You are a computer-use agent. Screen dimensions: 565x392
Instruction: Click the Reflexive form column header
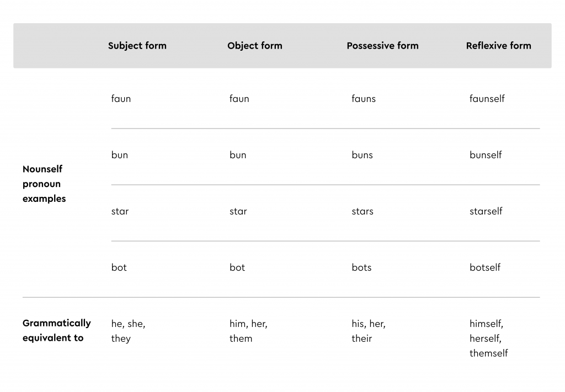pyautogui.click(x=498, y=46)
